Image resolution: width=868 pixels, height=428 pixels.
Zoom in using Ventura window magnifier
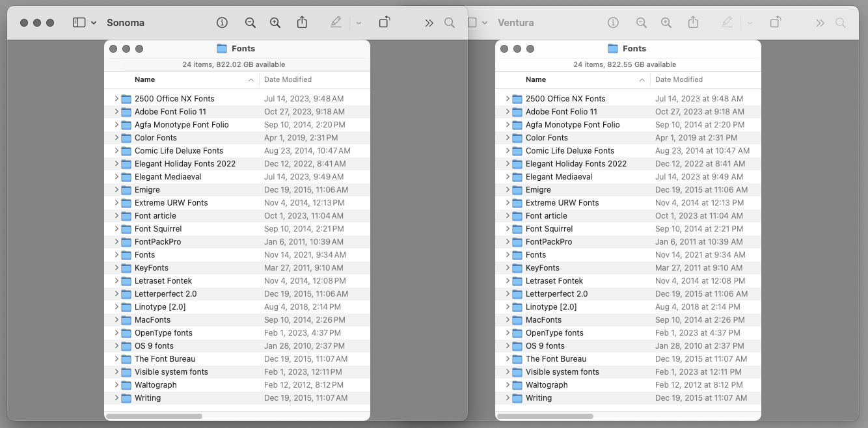[x=666, y=23]
